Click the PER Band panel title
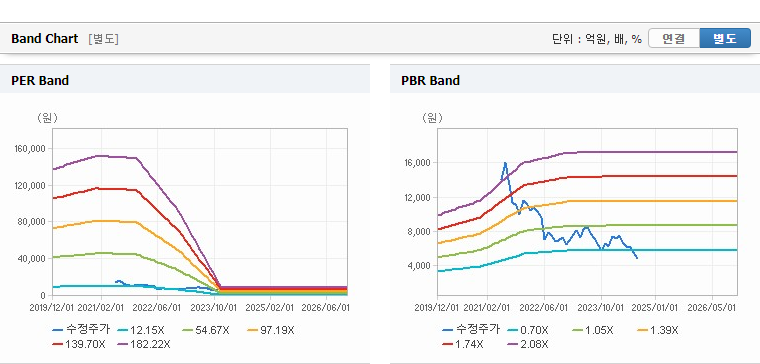This screenshot has height=364, width=760. (40, 80)
